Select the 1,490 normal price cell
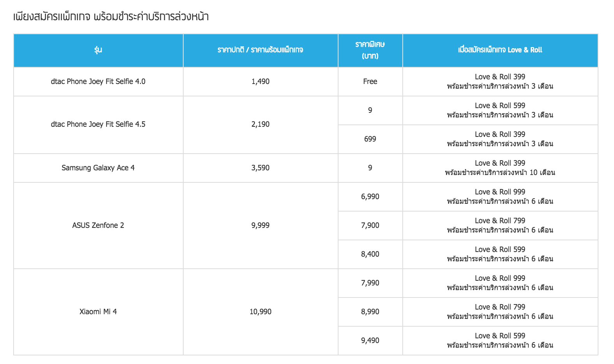This screenshot has width=614, height=364. pyautogui.click(x=260, y=82)
